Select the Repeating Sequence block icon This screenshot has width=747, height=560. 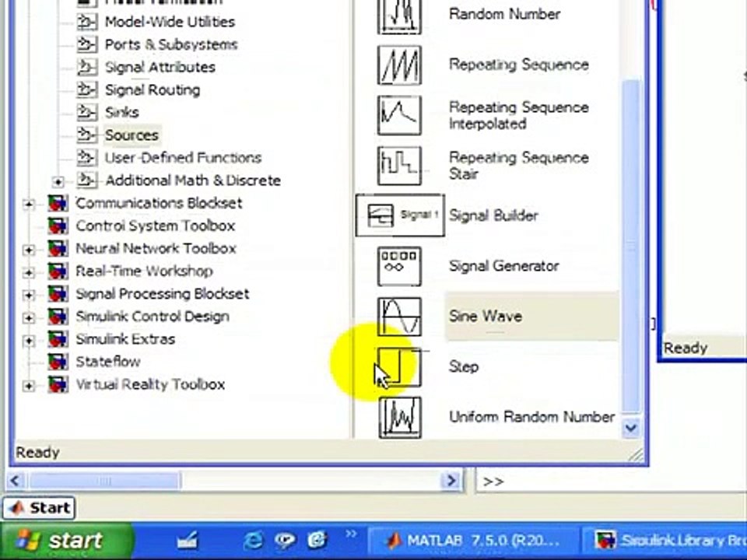coord(399,65)
